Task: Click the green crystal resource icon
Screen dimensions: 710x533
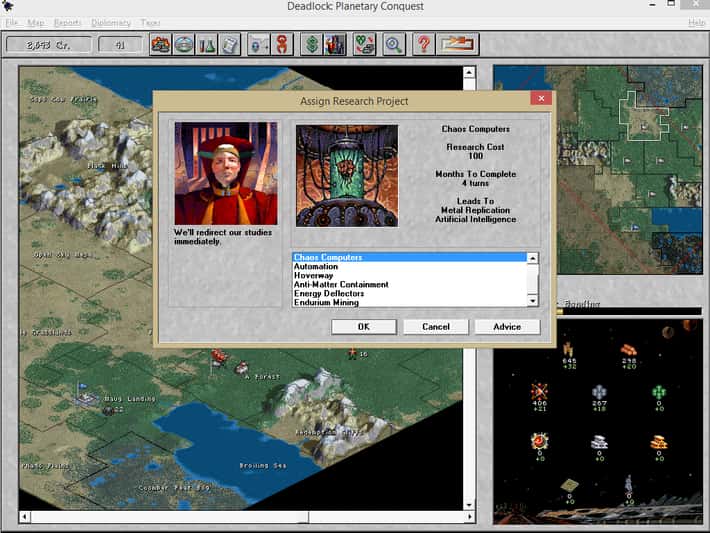Action: point(659,392)
